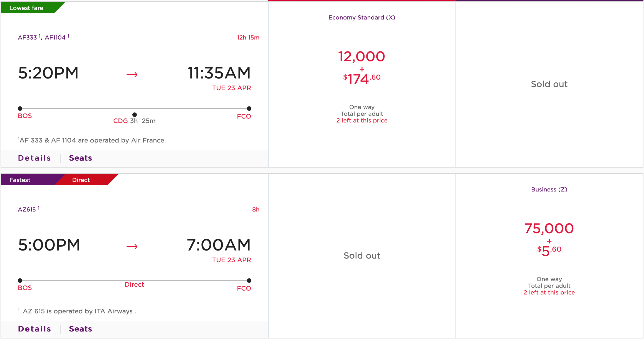
Task: Click the AZ615 flight number
Action: point(27,210)
